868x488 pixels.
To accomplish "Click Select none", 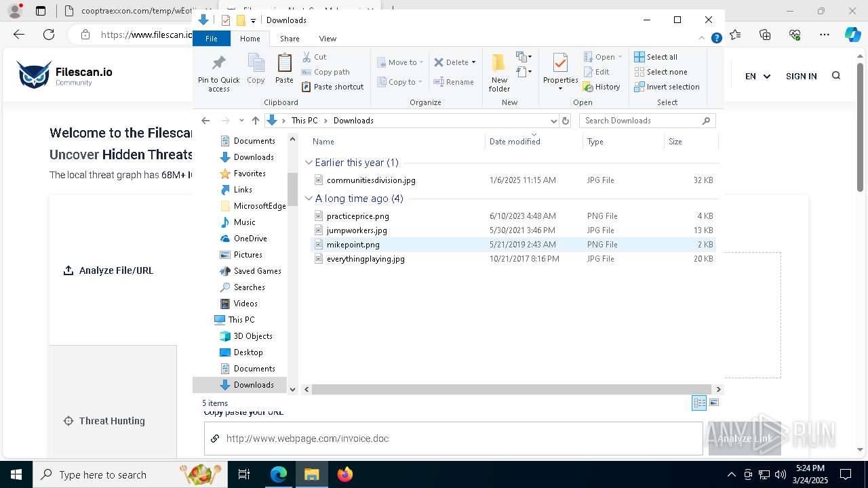I will click(x=660, y=72).
